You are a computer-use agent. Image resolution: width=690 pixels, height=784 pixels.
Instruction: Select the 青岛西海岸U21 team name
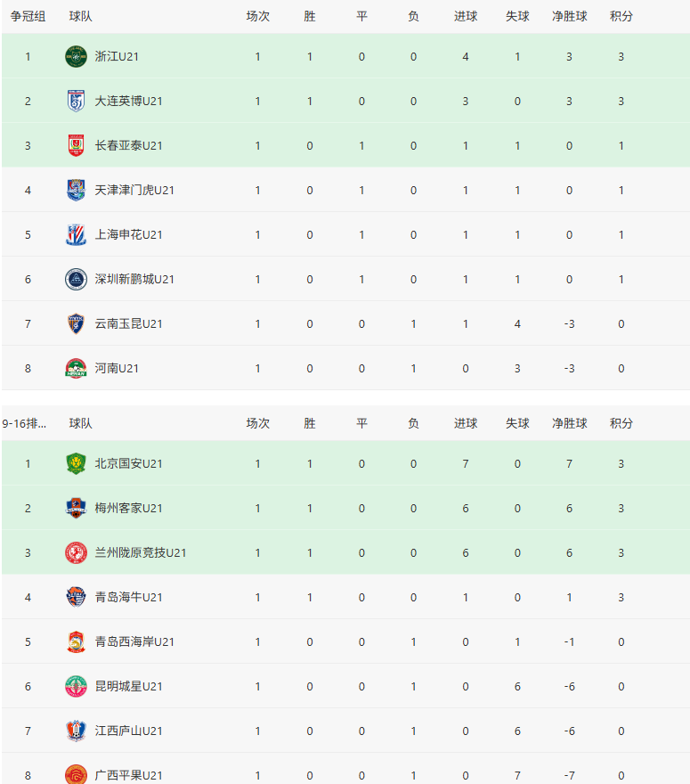(x=134, y=641)
